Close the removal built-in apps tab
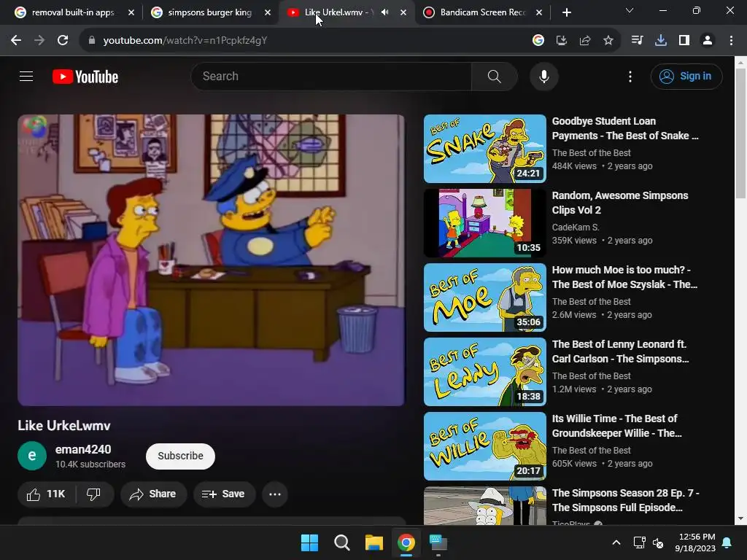Screen dimensions: 747x560 pos(131,12)
